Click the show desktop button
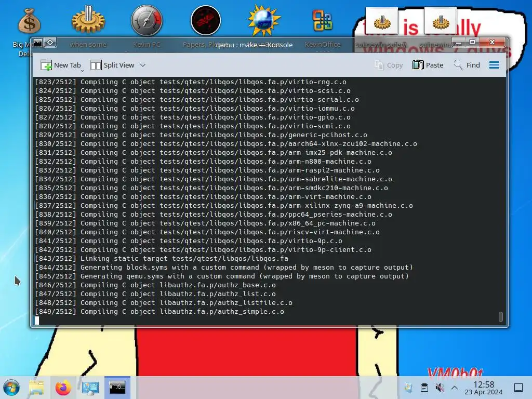Screen dimensions: 532x399 click(518, 388)
